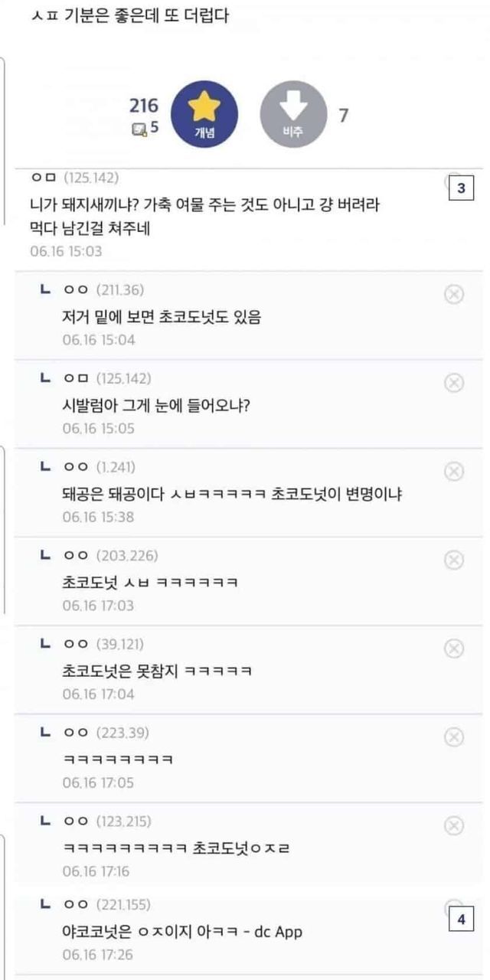Delete the reply posted at 17:05
Screen dimensions: 490x980
click(454, 737)
